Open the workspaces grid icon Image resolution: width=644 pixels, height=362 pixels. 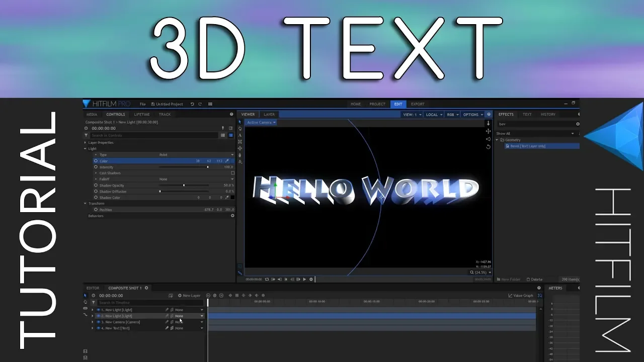tap(210, 104)
